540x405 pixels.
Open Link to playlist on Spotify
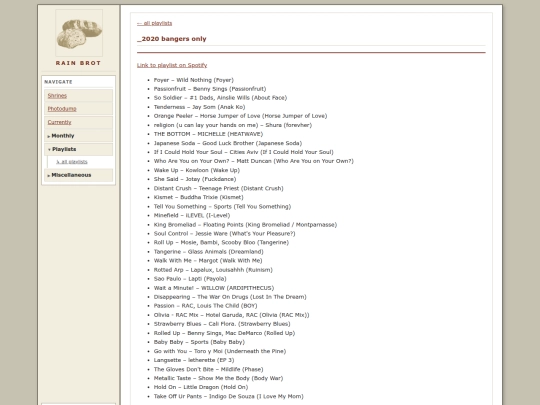[172, 65]
